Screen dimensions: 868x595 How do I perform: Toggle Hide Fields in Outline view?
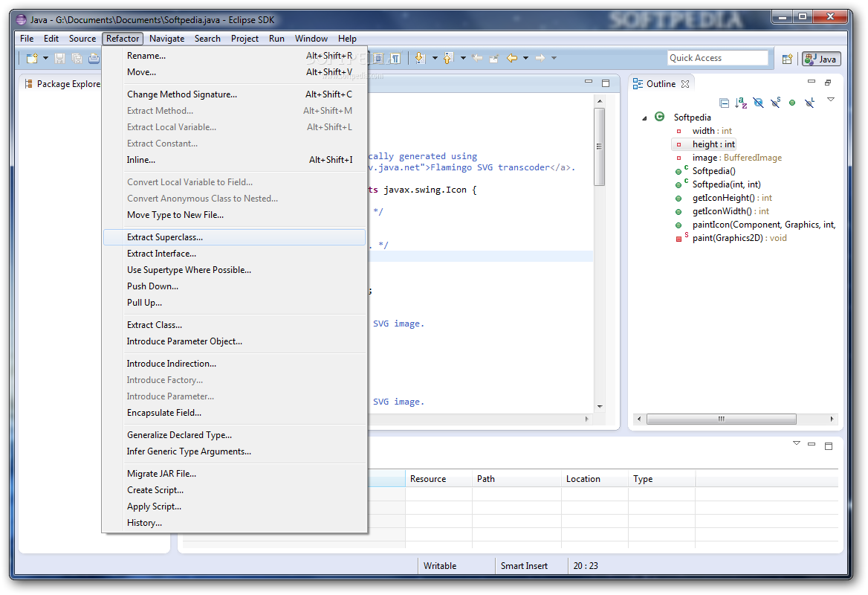tap(759, 103)
